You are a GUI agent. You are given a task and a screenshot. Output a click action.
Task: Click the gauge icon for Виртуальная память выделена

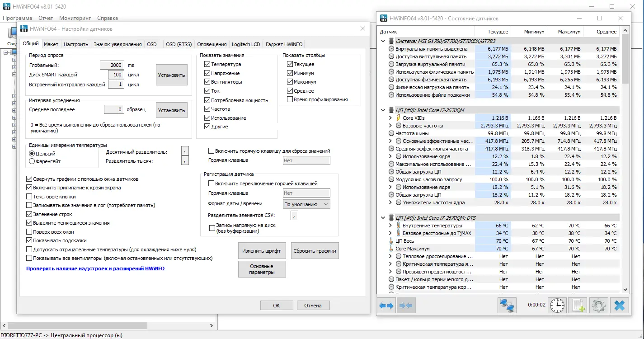click(391, 49)
